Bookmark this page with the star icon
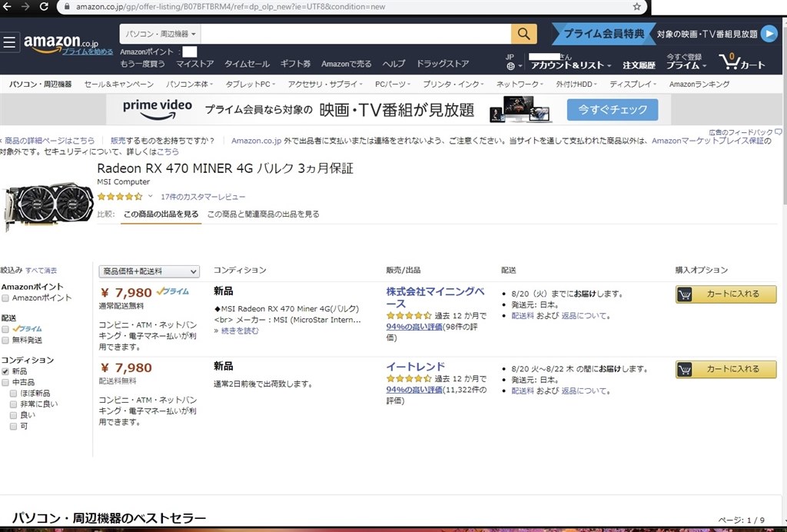 [x=637, y=6]
